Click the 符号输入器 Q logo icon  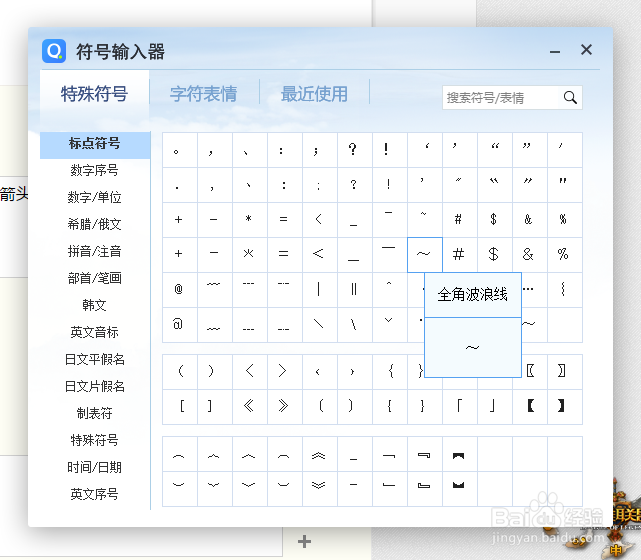coord(54,51)
